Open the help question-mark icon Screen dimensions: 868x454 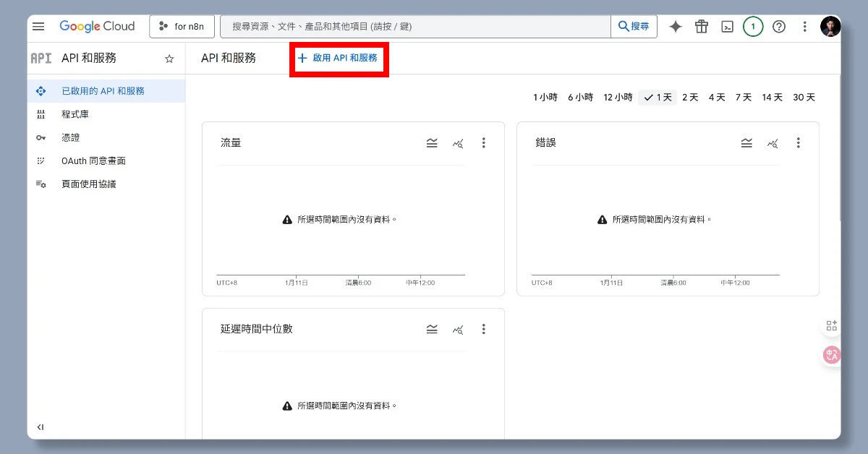pos(779,27)
